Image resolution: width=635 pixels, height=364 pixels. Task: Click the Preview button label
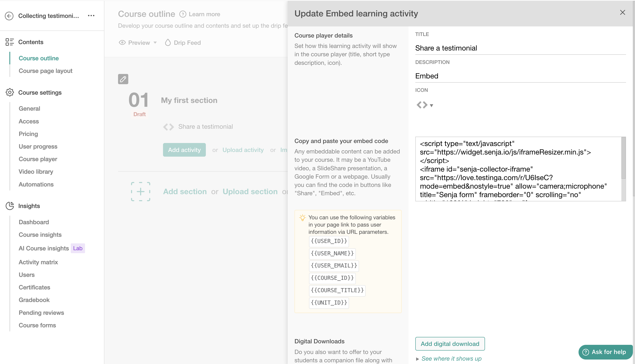click(139, 42)
